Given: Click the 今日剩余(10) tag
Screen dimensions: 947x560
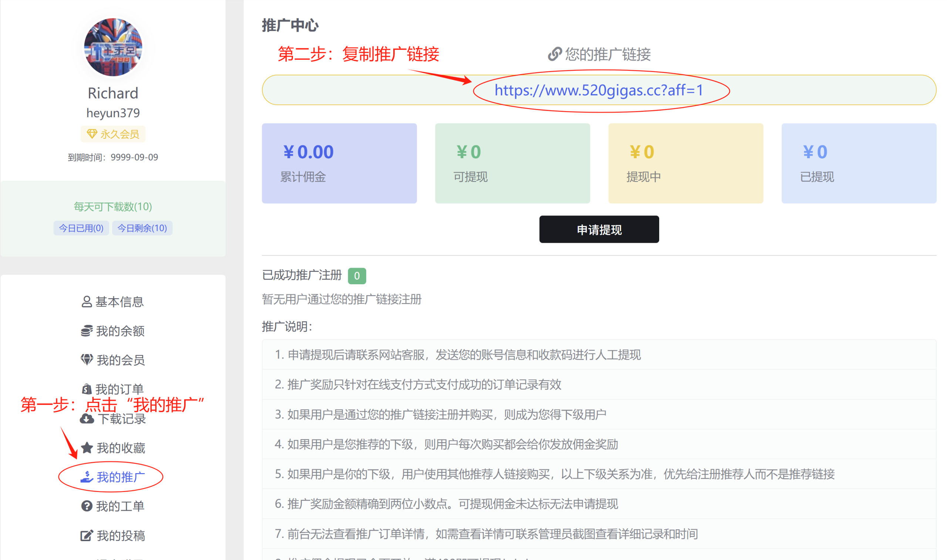Looking at the screenshot, I should 142,228.
